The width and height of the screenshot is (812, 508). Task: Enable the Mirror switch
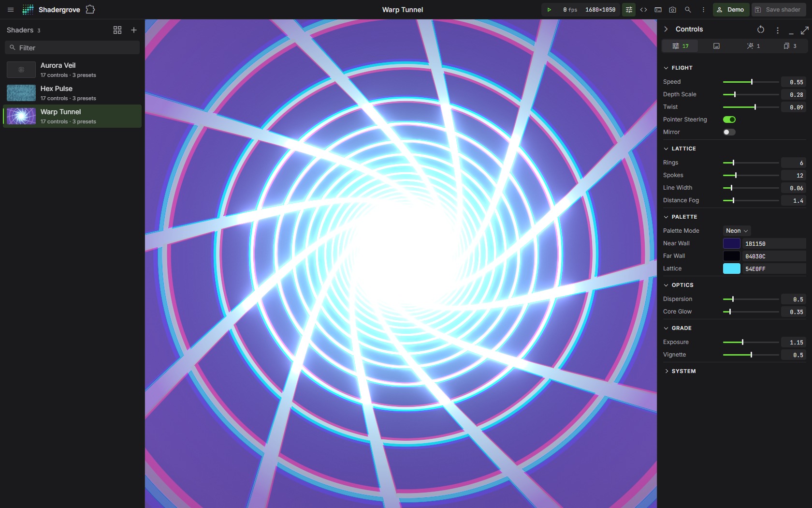[x=729, y=132]
